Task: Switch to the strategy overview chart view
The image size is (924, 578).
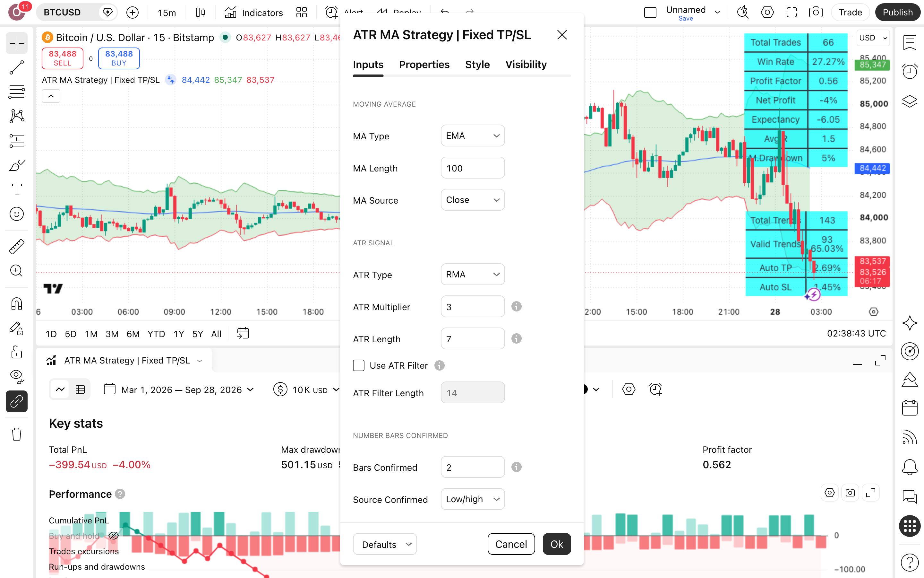Action: (x=60, y=390)
